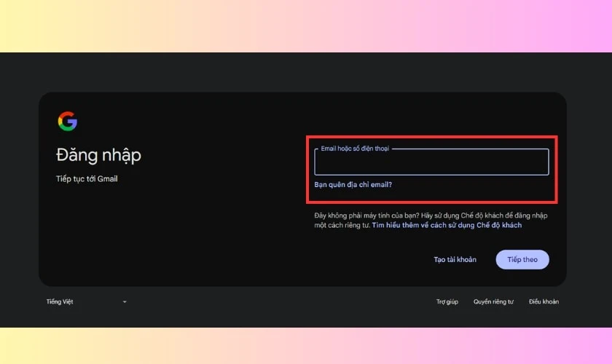Focus the Email hoặc số điện thoại field
The image size is (612, 364).
coord(431,162)
